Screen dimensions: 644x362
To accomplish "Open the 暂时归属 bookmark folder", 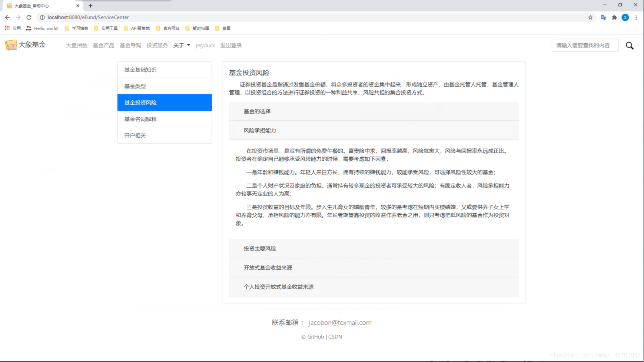I will 197,28.
